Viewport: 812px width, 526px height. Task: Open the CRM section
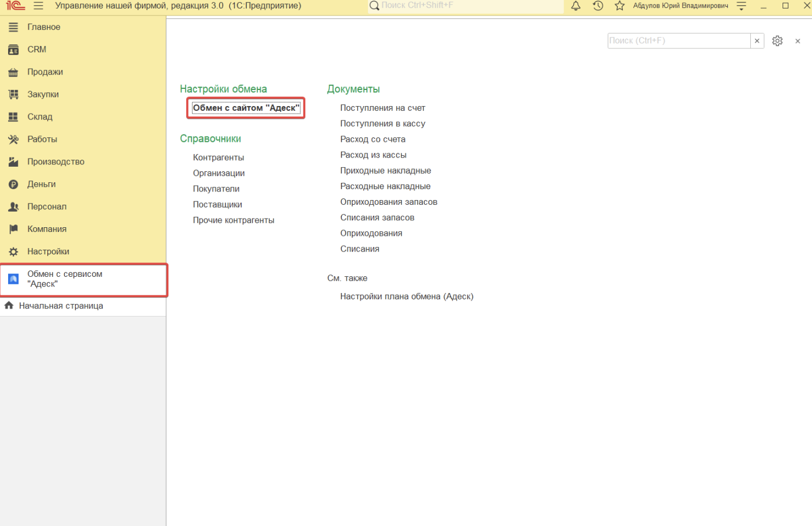click(37, 50)
